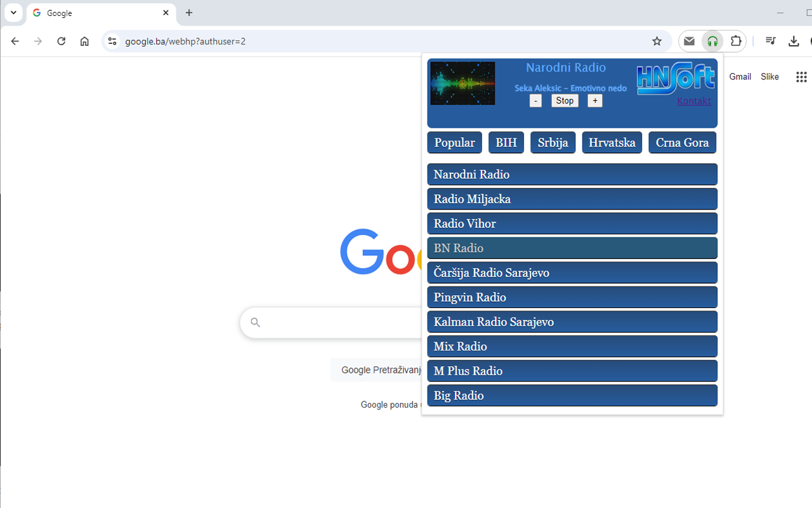Switch to the Hrvatska stations tab
Screen dimensions: 812x508
pos(612,143)
